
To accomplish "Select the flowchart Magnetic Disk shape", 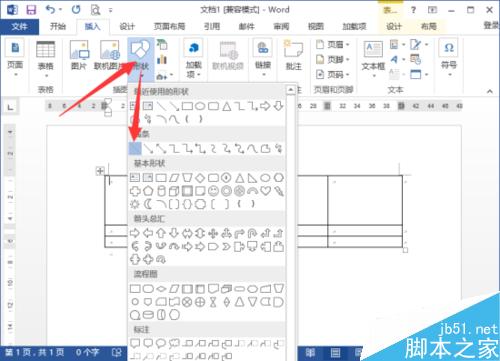I will pyautogui.click(x=148, y=315).
